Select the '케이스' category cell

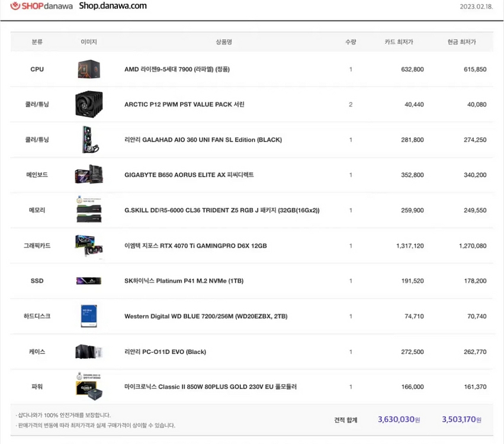tap(37, 352)
